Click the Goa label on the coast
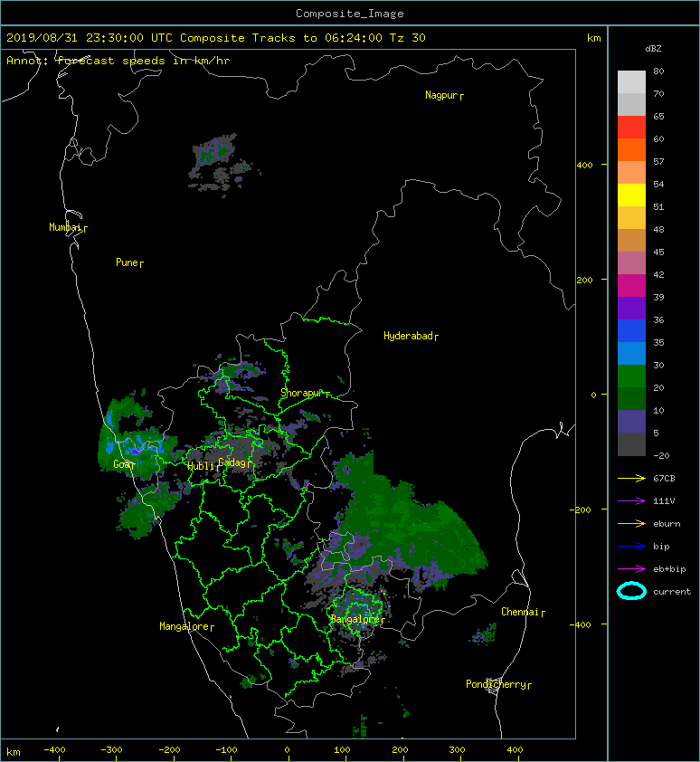 pyautogui.click(x=121, y=464)
